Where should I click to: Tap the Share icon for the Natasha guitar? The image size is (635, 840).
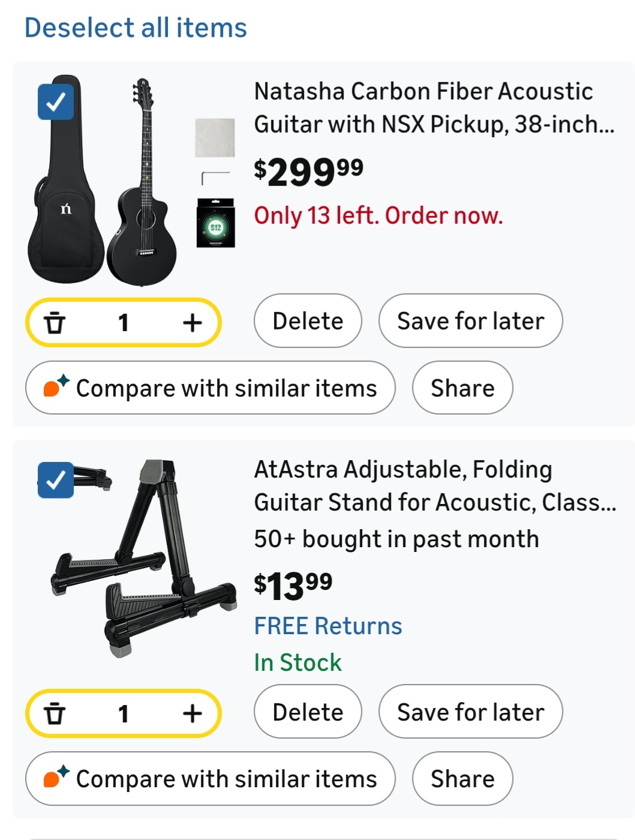click(462, 388)
